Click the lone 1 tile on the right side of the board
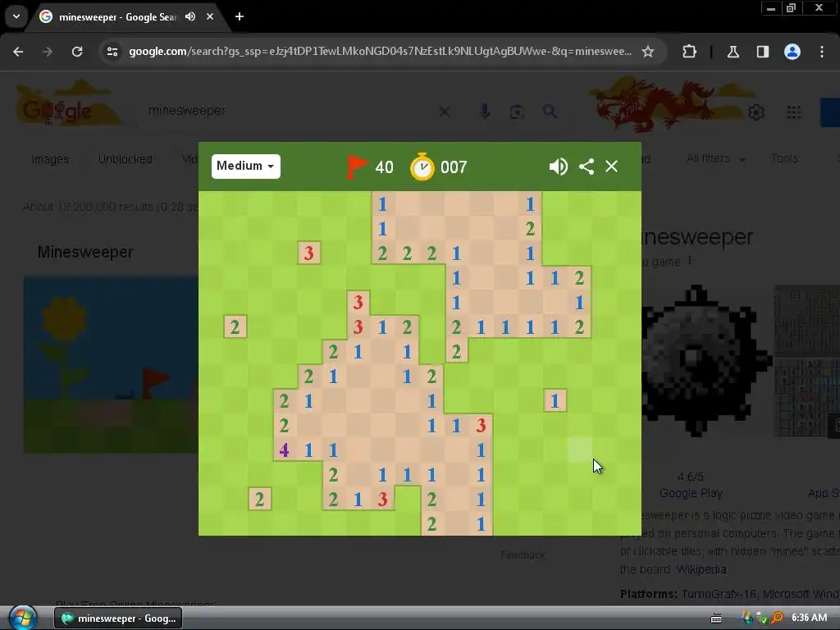840x630 pixels. coord(555,400)
